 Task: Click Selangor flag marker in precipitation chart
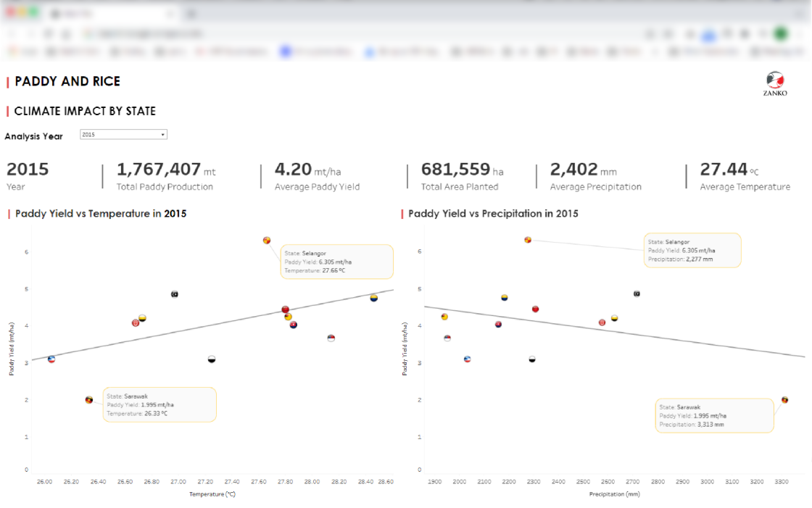tap(528, 240)
